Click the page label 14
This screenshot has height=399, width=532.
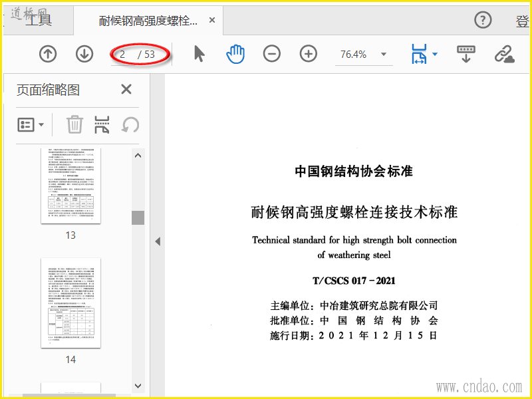[70, 359]
